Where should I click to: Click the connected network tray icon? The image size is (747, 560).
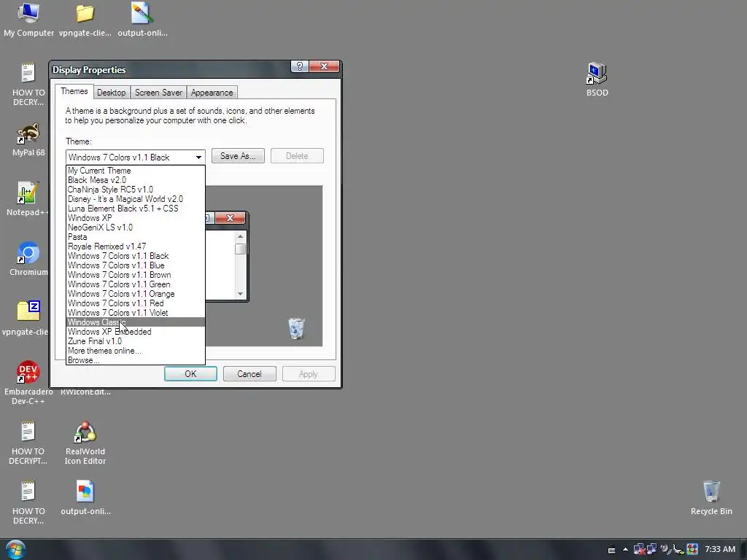coord(651,549)
